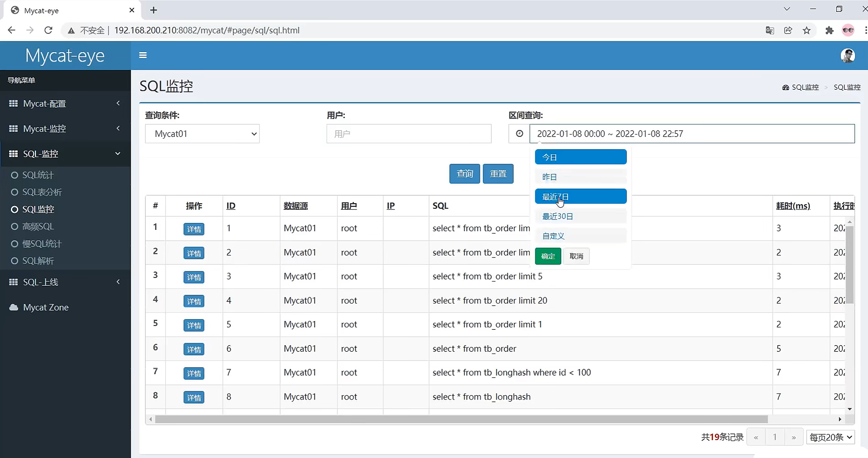Click the clock icon beside date range
The image size is (868, 458).
point(519,133)
